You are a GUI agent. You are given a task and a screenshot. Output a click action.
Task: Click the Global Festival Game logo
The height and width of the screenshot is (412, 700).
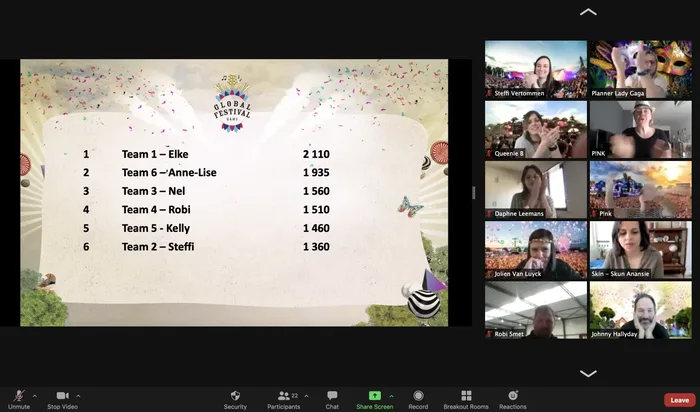tap(232, 104)
